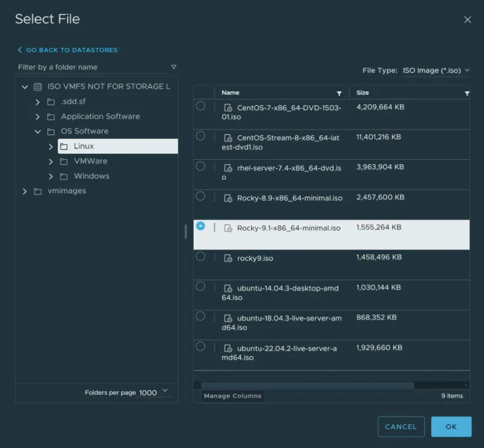Click the folder icon beside vmimages

tap(38, 191)
